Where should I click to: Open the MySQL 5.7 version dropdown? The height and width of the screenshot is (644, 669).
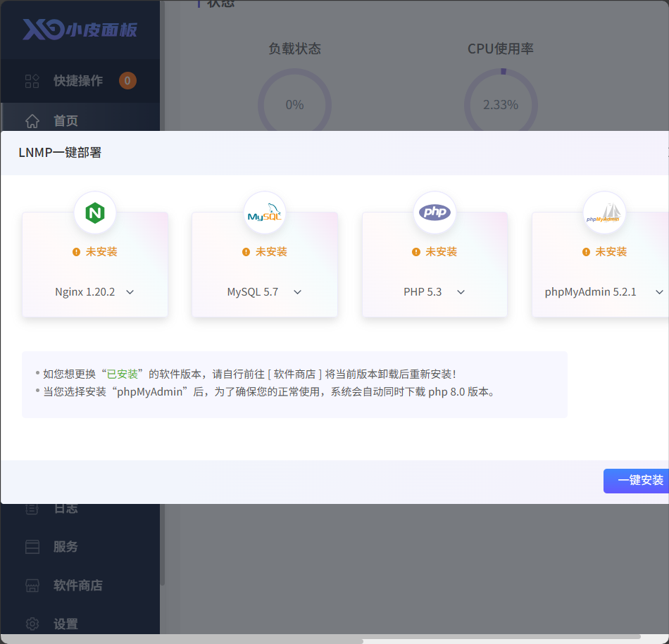coord(265,292)
